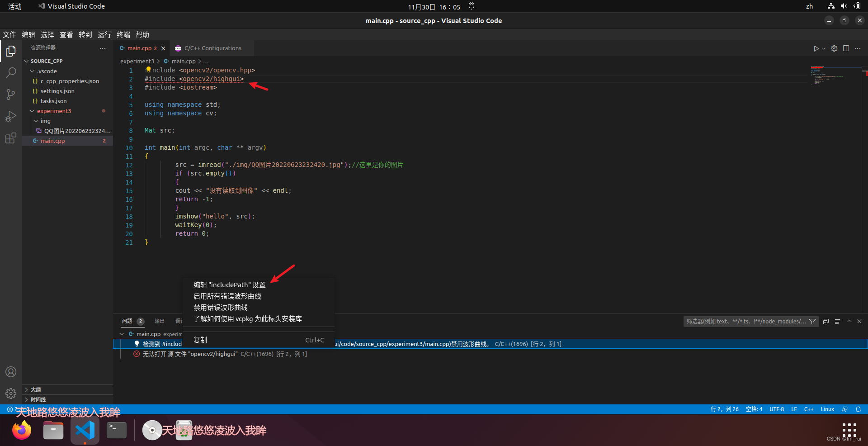
Task: Open the Source Control view
Action: point(11,95)
